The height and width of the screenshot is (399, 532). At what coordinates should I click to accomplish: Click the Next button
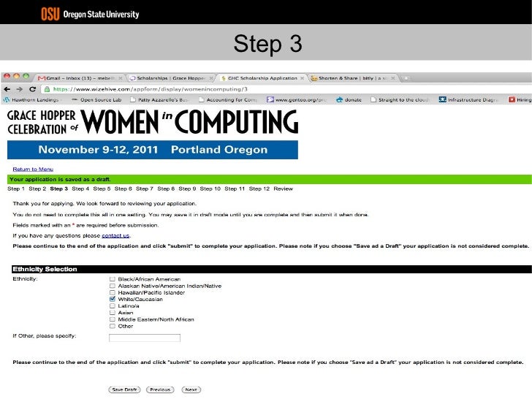tap(191, 389)
